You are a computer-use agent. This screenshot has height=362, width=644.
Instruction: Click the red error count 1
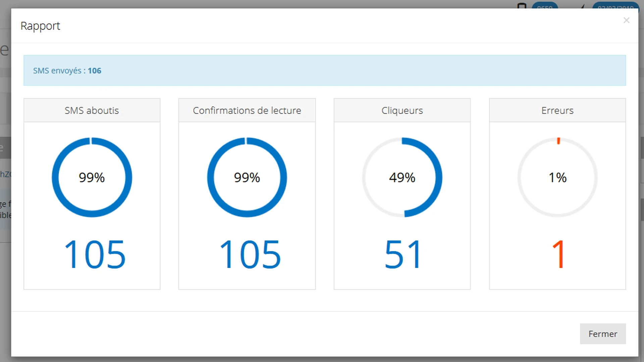tap(559, 254)
